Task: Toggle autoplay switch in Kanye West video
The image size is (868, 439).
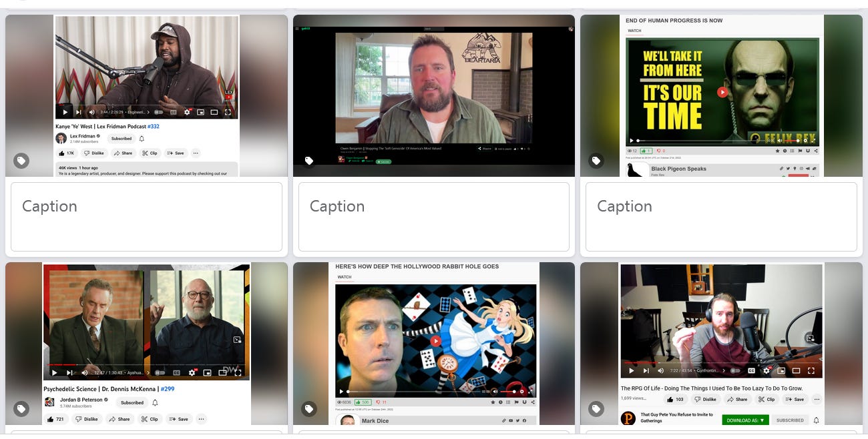Action: click(x=159, y=112)
